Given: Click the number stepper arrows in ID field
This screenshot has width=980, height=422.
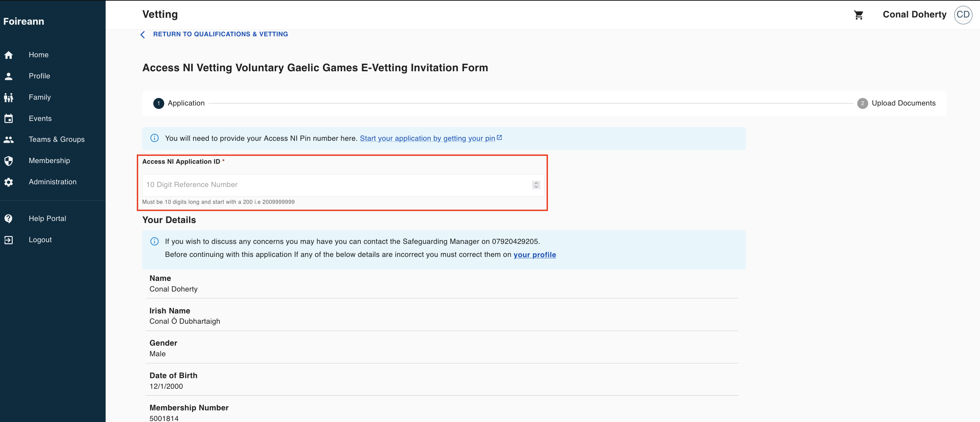Looking at the screenshot, I should click(536, 185).
